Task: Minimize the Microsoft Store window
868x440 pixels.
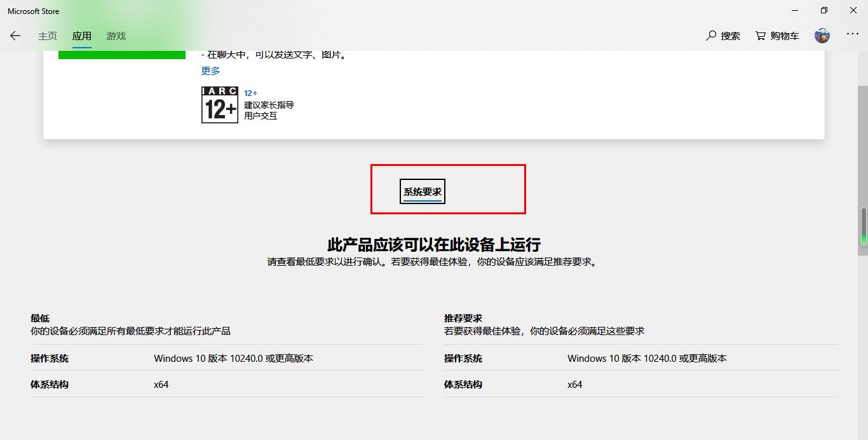Action: [795, 10]
